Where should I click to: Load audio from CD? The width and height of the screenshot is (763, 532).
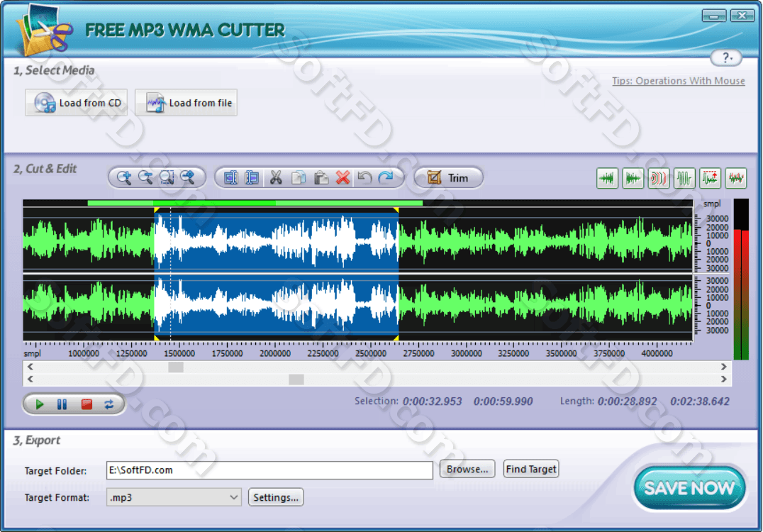[77, 103]
